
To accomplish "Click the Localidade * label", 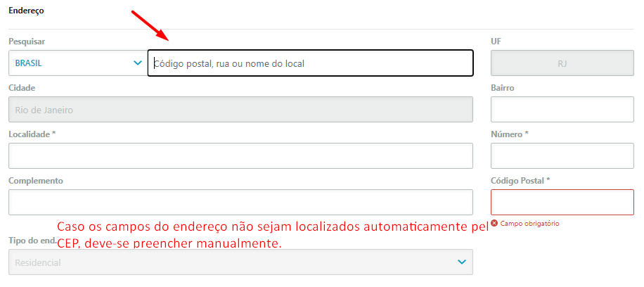I will point(32,134).
